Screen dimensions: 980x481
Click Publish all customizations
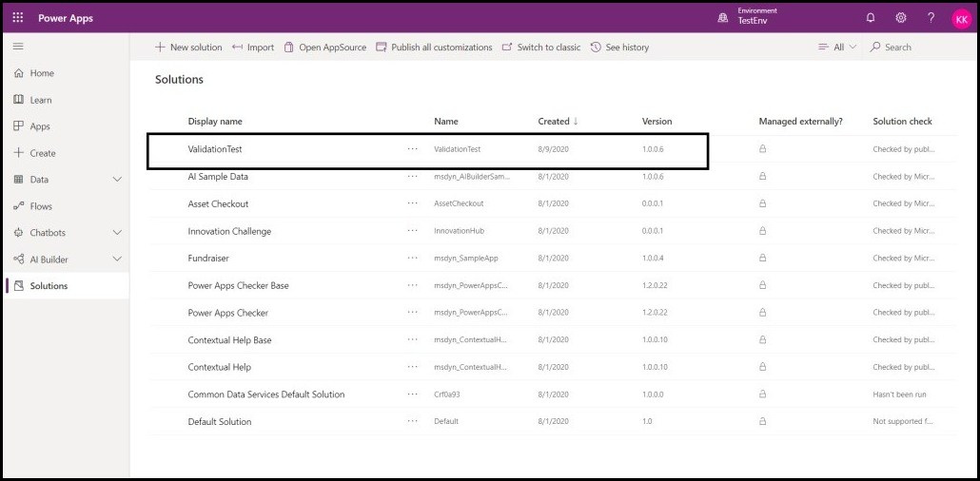434,48
